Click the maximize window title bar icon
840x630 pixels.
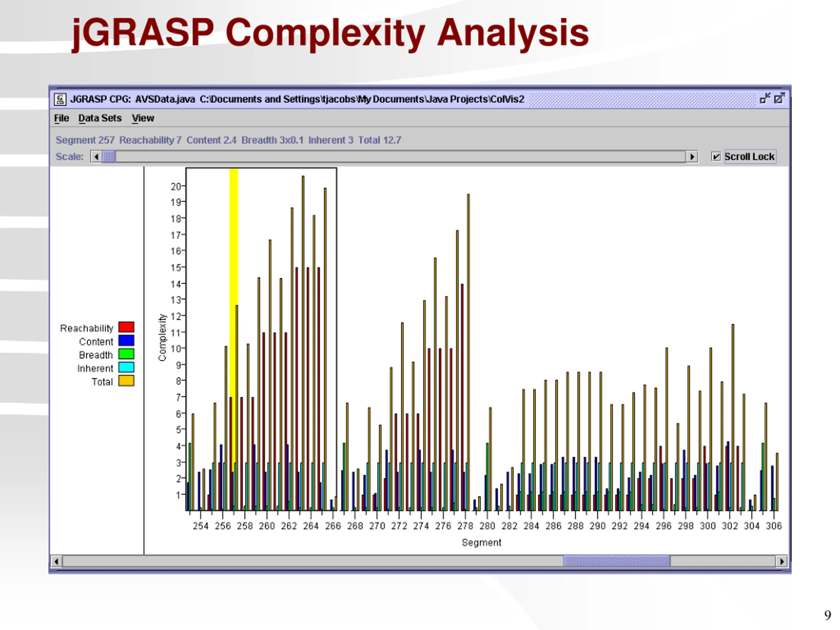pos(779,99)
